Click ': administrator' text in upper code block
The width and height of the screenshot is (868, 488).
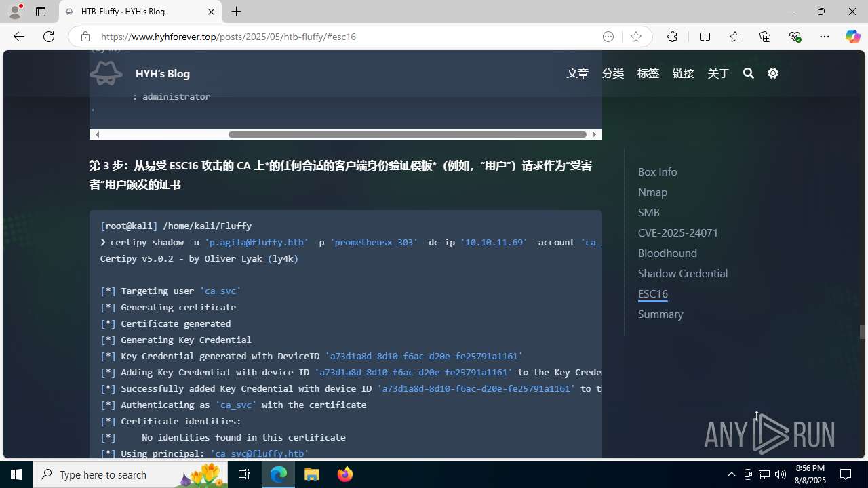click(172, 96)
